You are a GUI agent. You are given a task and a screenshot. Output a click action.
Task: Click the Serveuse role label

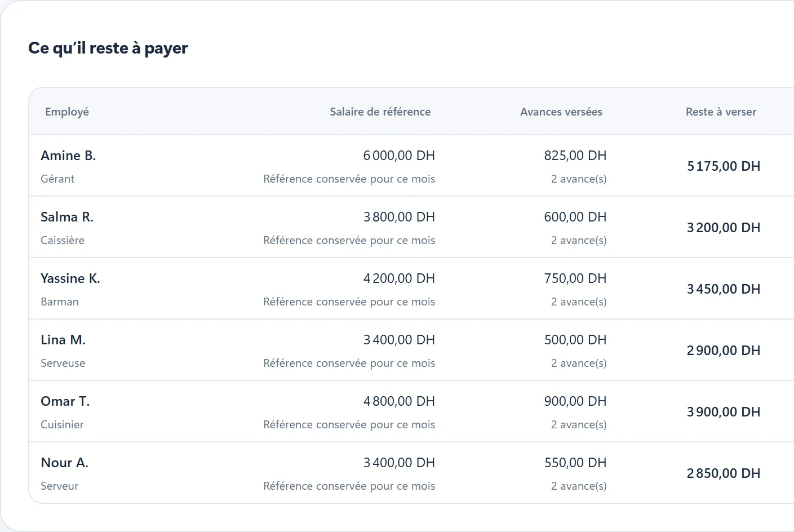[63, 363]
